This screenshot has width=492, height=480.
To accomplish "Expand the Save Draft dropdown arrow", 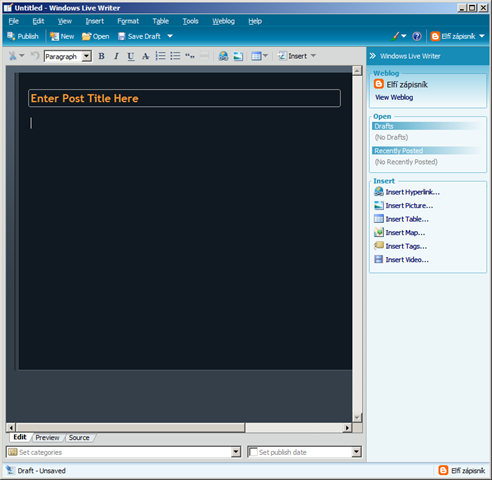I will (170, 36).
